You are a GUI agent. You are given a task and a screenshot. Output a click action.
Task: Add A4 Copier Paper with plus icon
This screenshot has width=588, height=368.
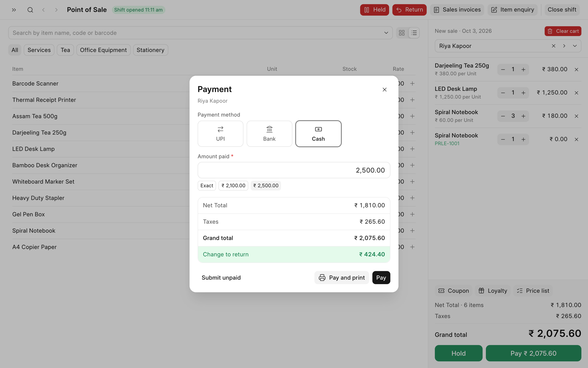pyautogui.click(x=412, y=247)
